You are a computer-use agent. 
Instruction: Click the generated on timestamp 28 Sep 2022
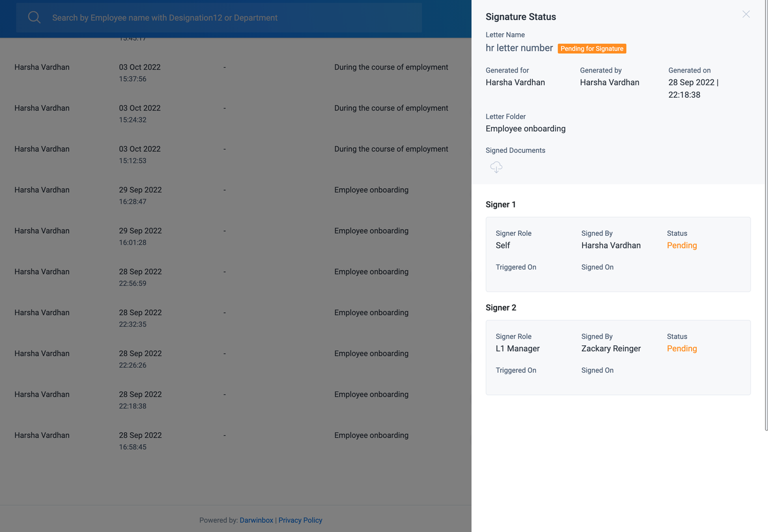pyautogui.click(x=693, y=82)
